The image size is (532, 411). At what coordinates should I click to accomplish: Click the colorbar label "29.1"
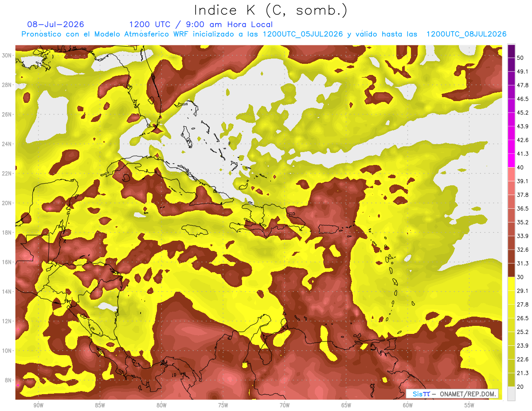coord(523,291)
